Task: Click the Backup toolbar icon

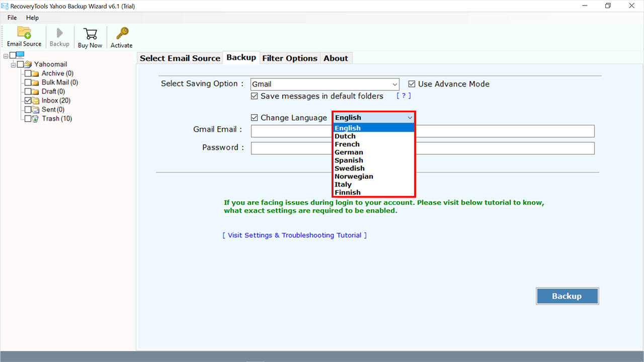Action: (x=59, y=33)
